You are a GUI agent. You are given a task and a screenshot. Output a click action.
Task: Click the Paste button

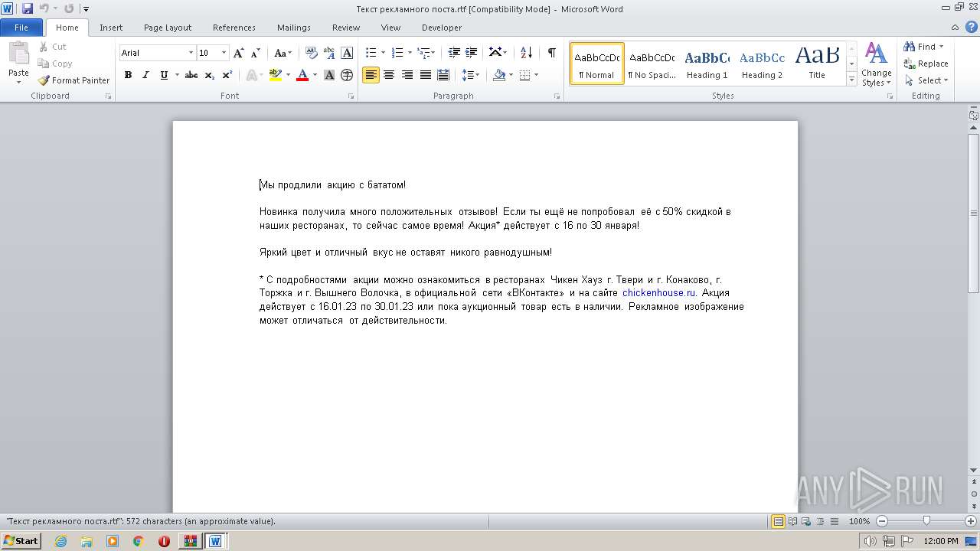tap(18, 61)
